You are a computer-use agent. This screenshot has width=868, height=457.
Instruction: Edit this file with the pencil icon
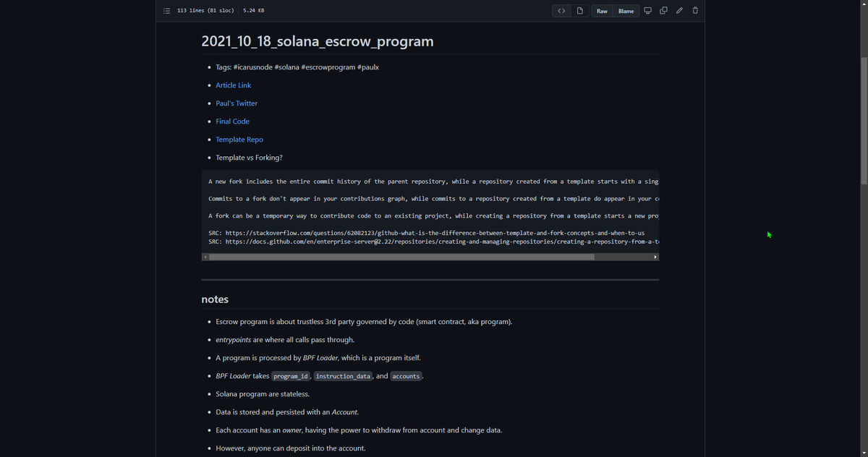pos(679,11)
